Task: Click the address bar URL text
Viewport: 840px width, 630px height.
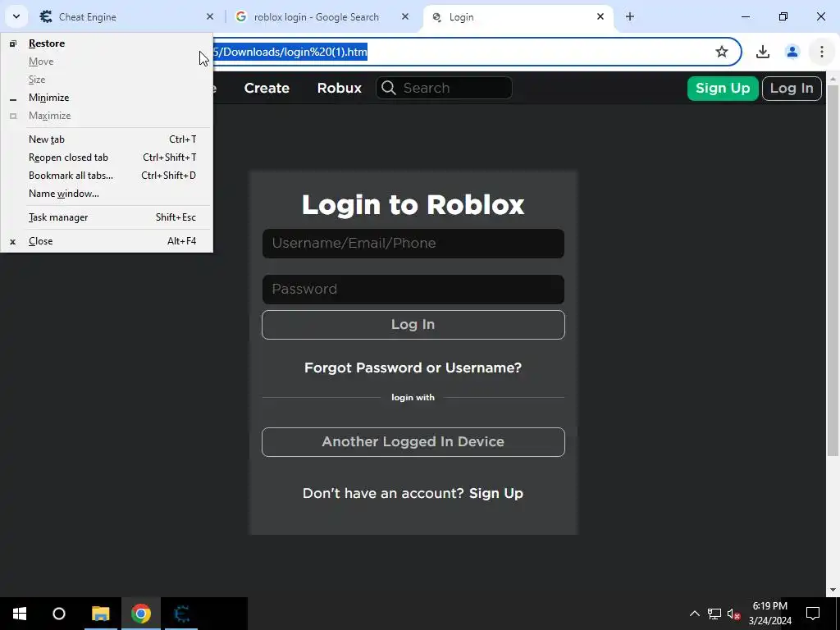Action: (x=290, y=52)
